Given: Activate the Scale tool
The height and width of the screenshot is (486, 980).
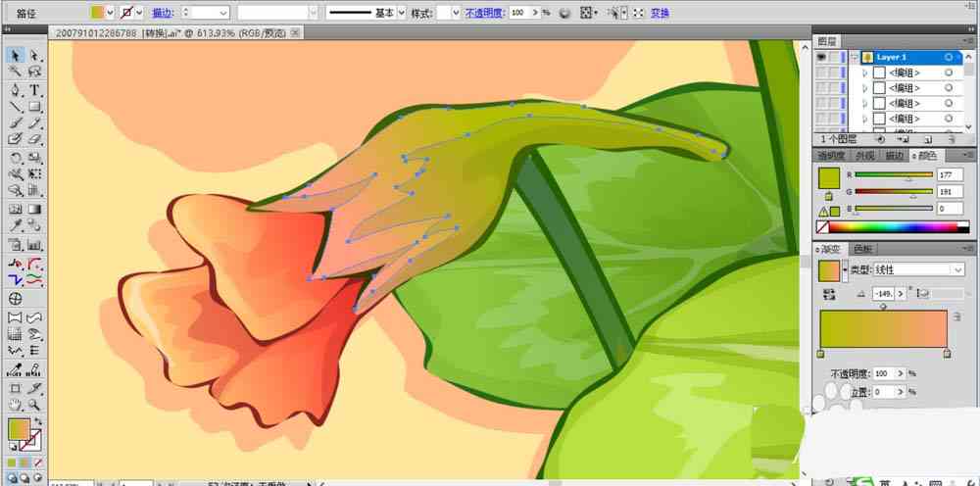Looking at the screenshot, I should tap(34, 158).
